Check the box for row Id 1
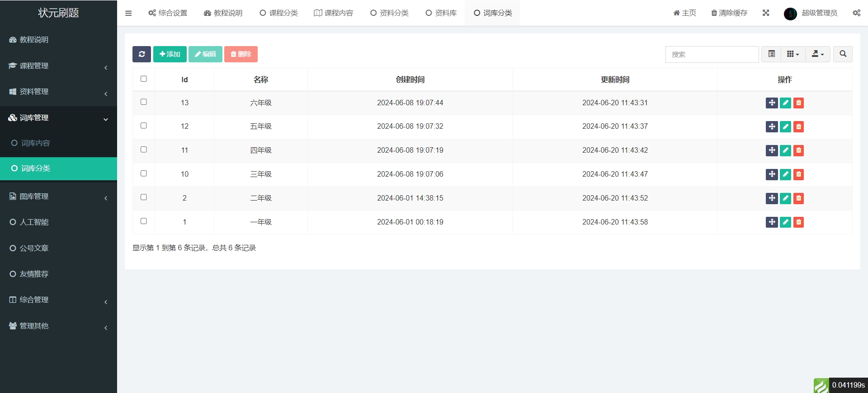The image size is (868, 393). (x=144, y=221)
